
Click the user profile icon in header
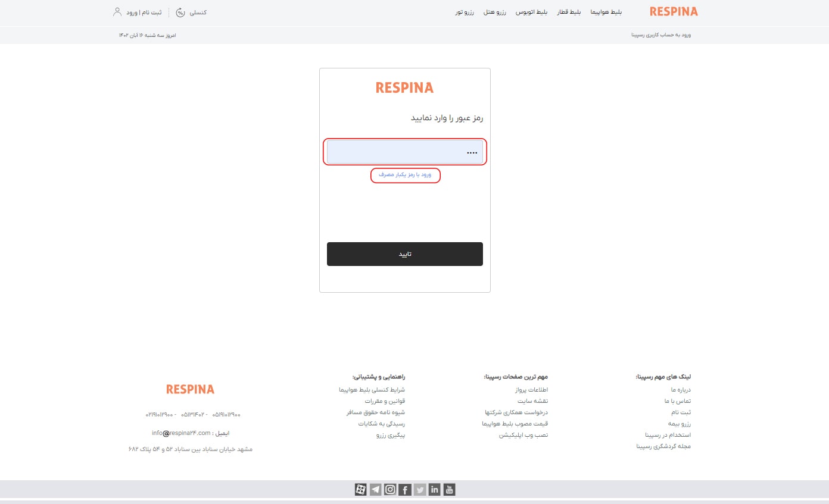[x=117, y=12]
